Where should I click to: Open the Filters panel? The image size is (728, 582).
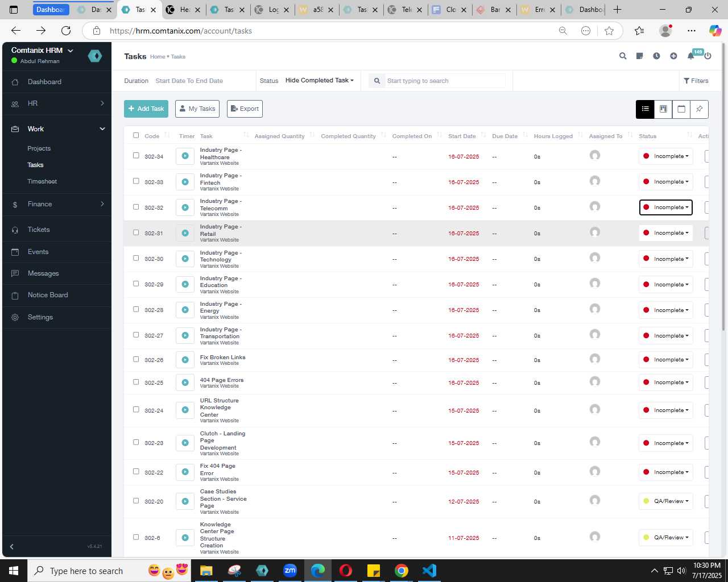(x=696, y=81)
